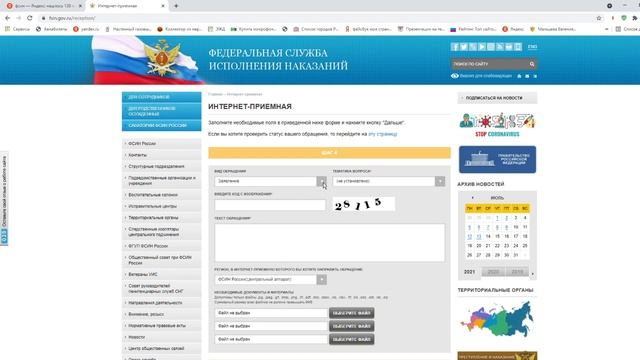Open the 'Контакты' sidebar item

tap(162, 155)
